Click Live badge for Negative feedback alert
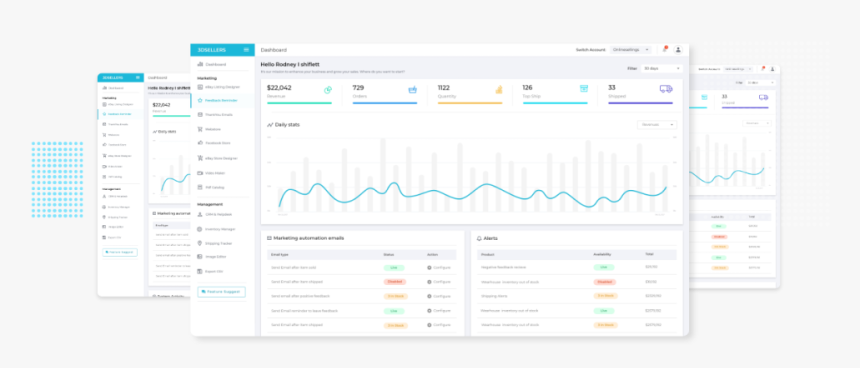860x368 pixels. tap(604, 267)
